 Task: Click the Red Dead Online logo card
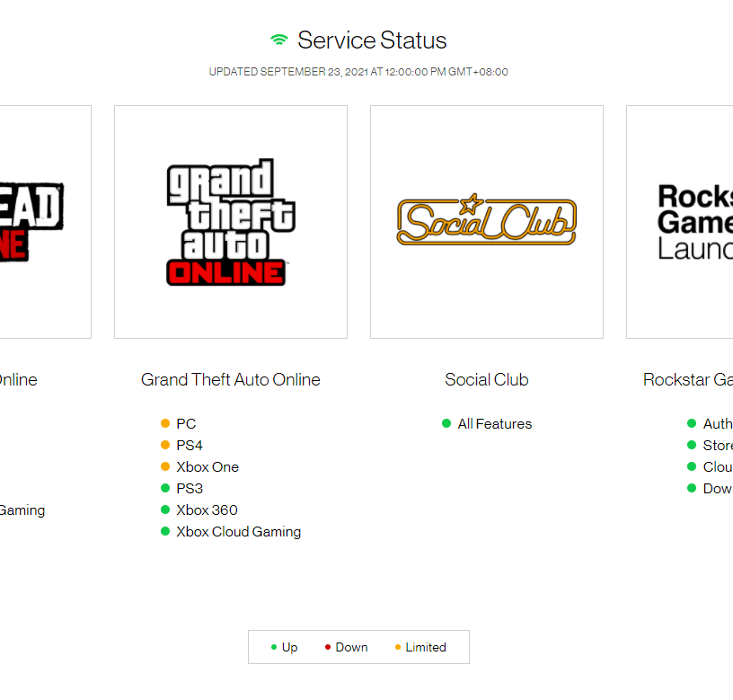[x=45, y=222]
